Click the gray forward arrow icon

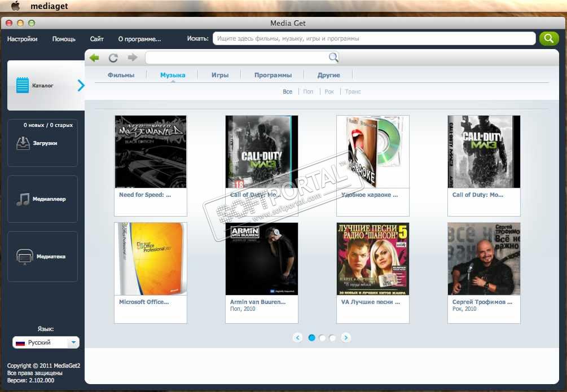click(133, 57)
